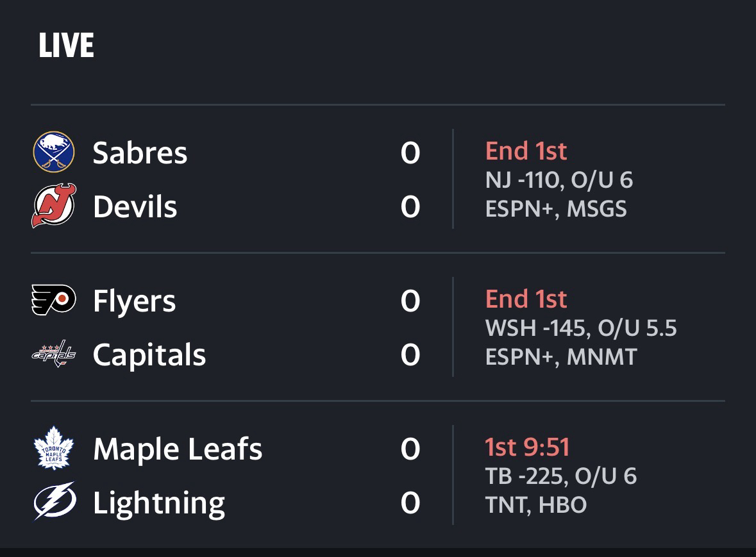Click the WSH -145, O/U 5.5 odds
The height and width of the screenshot is (557, 756).
click(581, 328)
